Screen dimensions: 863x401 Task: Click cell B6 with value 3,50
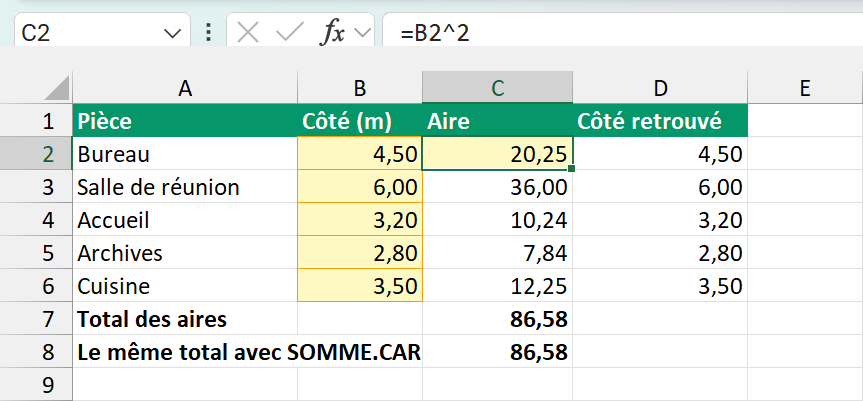[360, 285]
